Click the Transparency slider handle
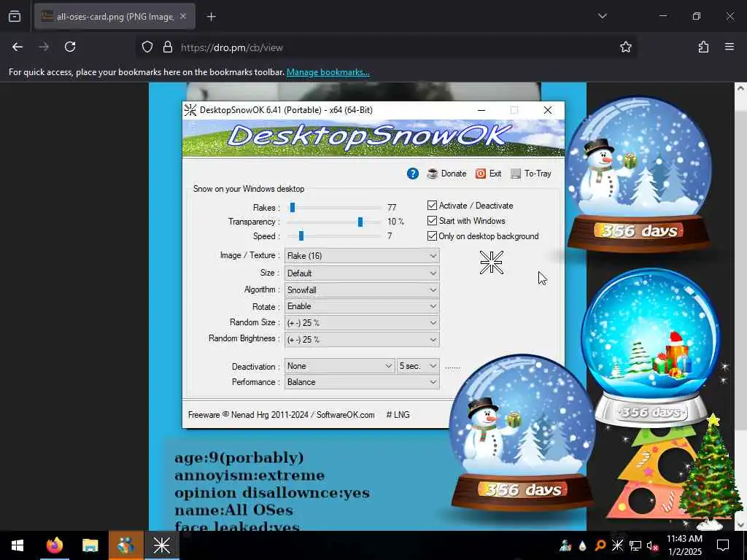 point(360,222)
